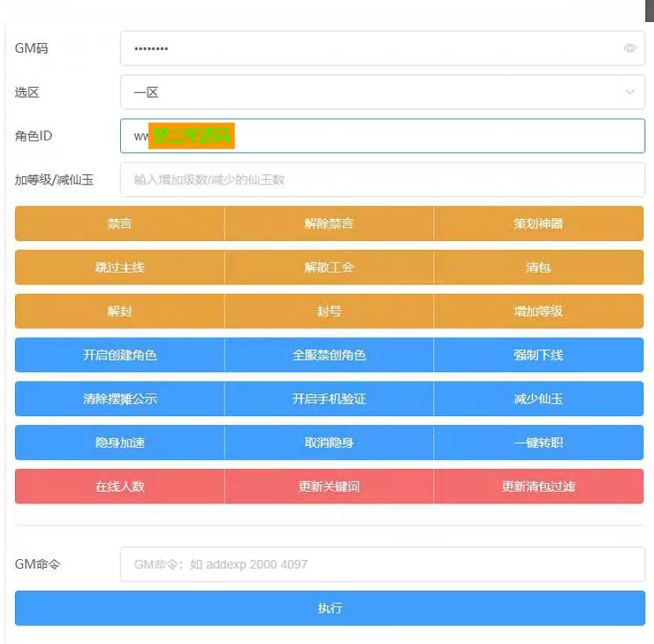Click the 开启手机验证 button

click(329, 399)
